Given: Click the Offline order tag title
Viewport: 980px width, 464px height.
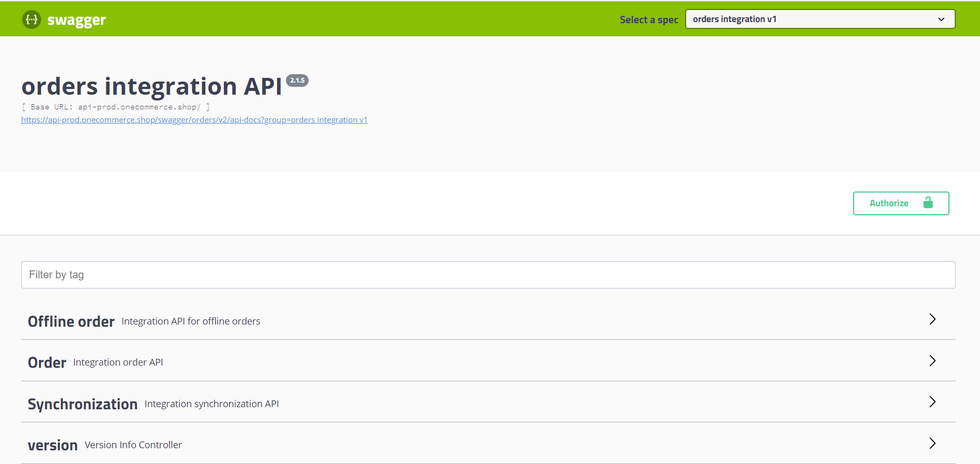Looking at the screenshot, I should (71, 321).
